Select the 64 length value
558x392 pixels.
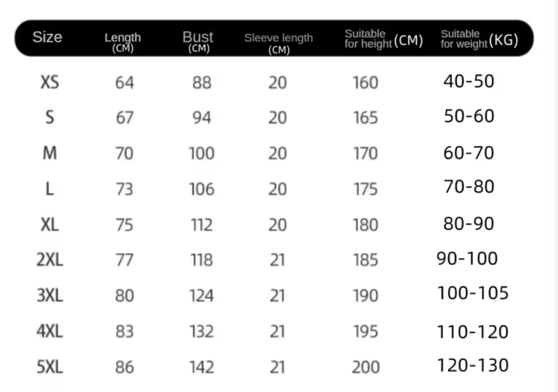pyautogui.click(x=124, y=83)
